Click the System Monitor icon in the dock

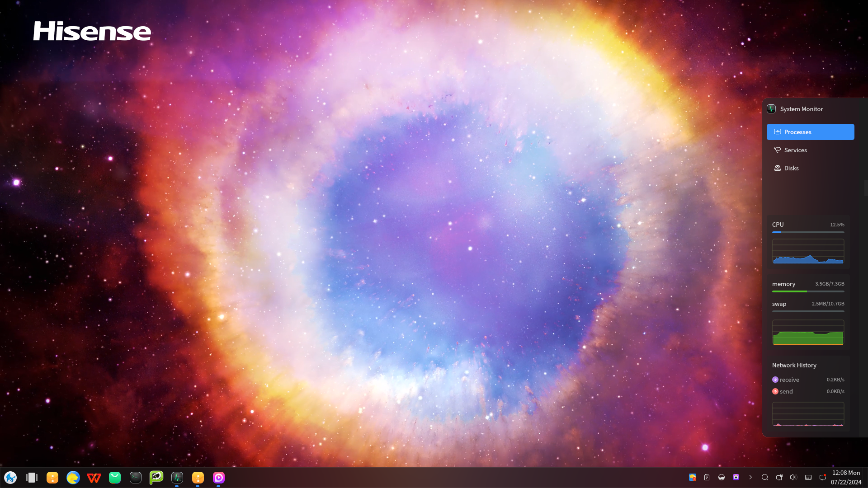click(x=177, y=478)
